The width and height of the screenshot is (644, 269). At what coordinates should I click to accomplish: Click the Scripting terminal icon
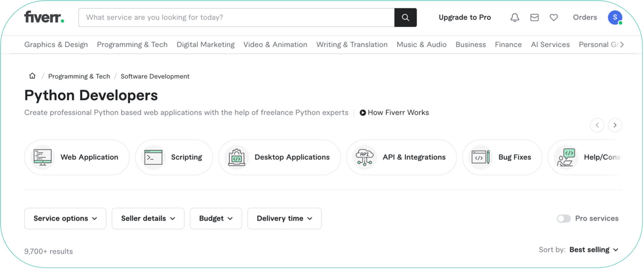pyautogui.click(x=153, y=157)
